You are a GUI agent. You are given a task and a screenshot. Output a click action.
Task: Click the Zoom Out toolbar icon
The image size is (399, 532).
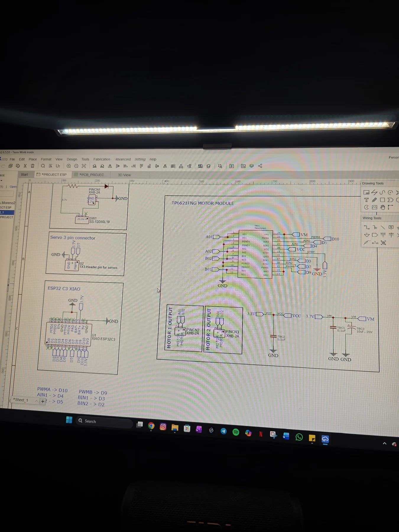point(76,166)
